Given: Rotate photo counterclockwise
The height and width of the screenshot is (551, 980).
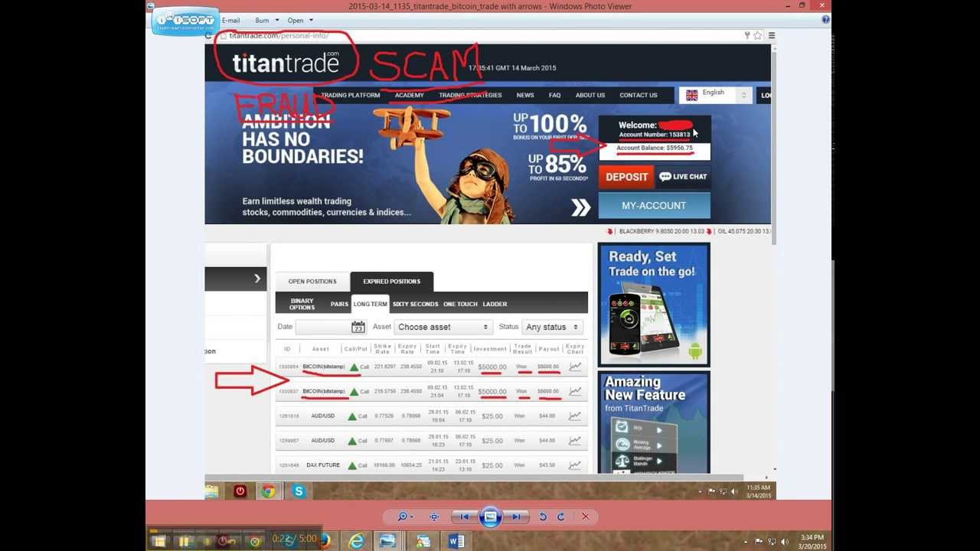Looking at the screenshot, I should 543,517.
